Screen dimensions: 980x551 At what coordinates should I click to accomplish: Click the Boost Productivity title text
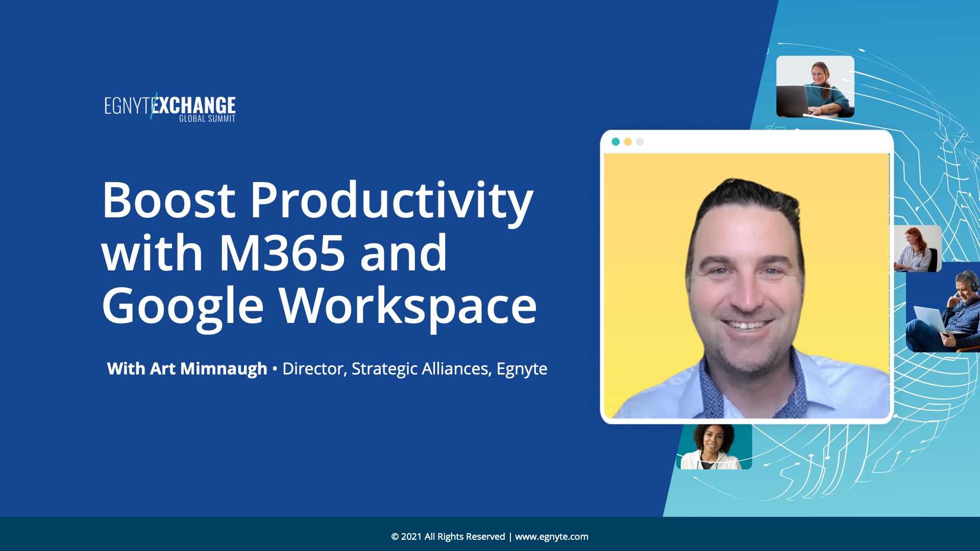317,200
